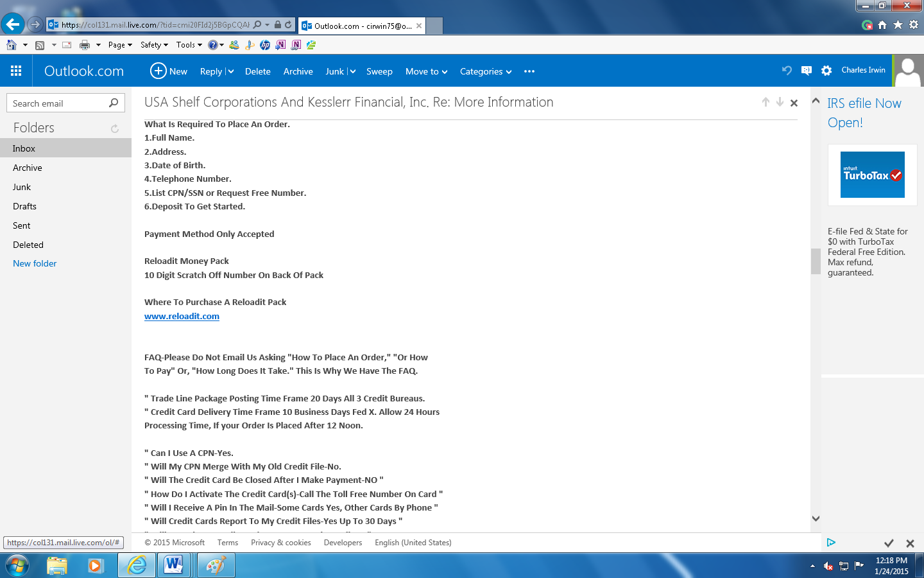The image size is (924, 578).
Task: Open the Categories dropdown
Action: (x=486, y=71)
